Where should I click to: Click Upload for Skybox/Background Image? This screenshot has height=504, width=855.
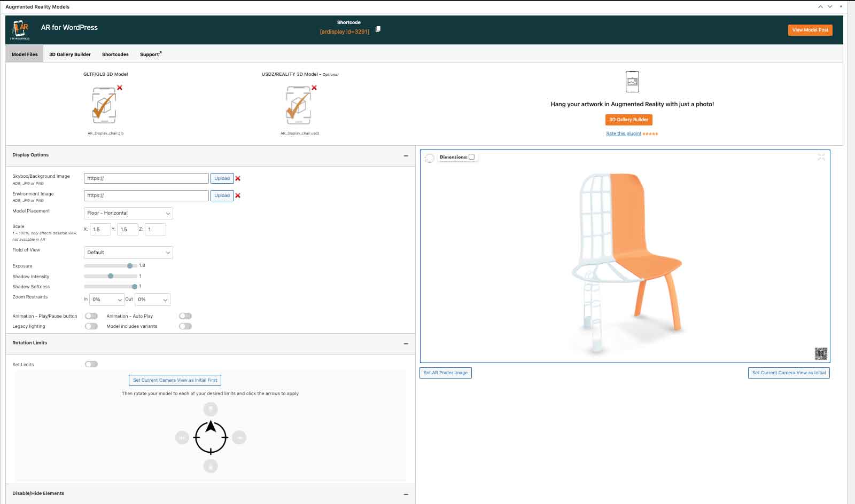[222, 178]
